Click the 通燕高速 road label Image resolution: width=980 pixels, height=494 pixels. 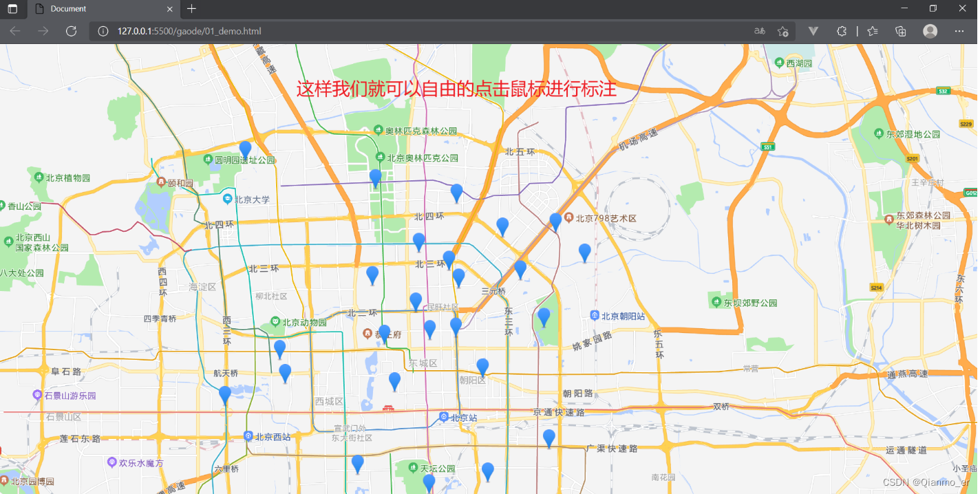click(907, 374)
